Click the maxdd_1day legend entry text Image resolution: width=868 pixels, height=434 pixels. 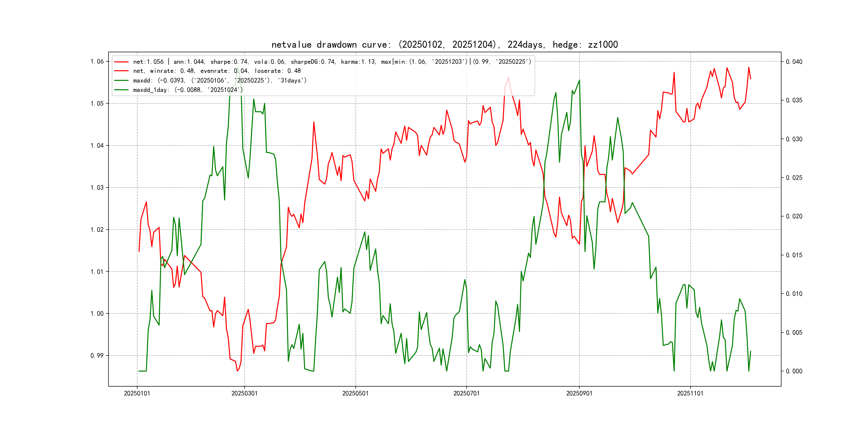(x=188, y=90)
